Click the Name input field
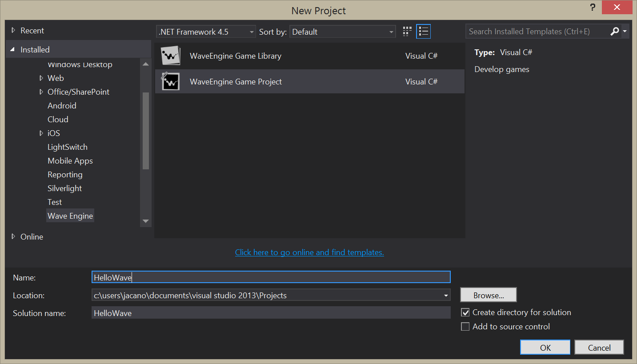 point(271,277)
